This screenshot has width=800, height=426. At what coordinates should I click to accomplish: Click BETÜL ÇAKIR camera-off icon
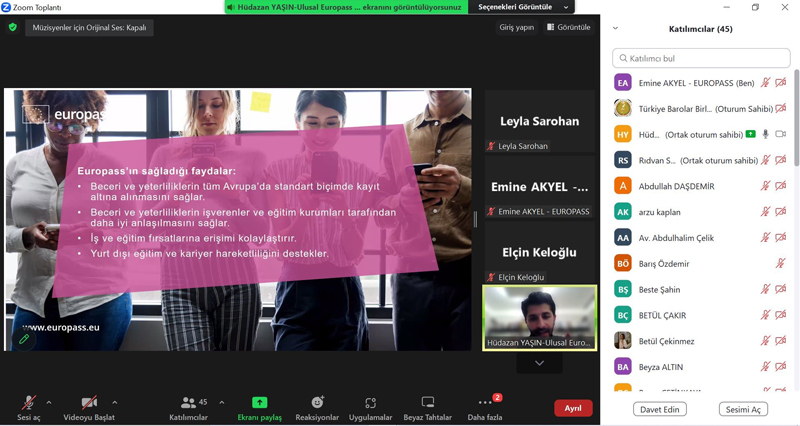(781, 315)
